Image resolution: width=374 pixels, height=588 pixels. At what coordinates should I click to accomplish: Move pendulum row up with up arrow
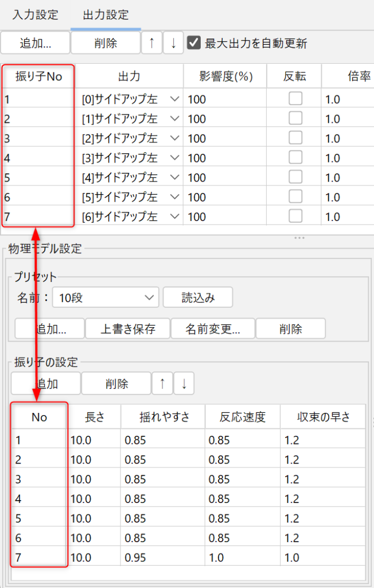(x=162, y=384)
